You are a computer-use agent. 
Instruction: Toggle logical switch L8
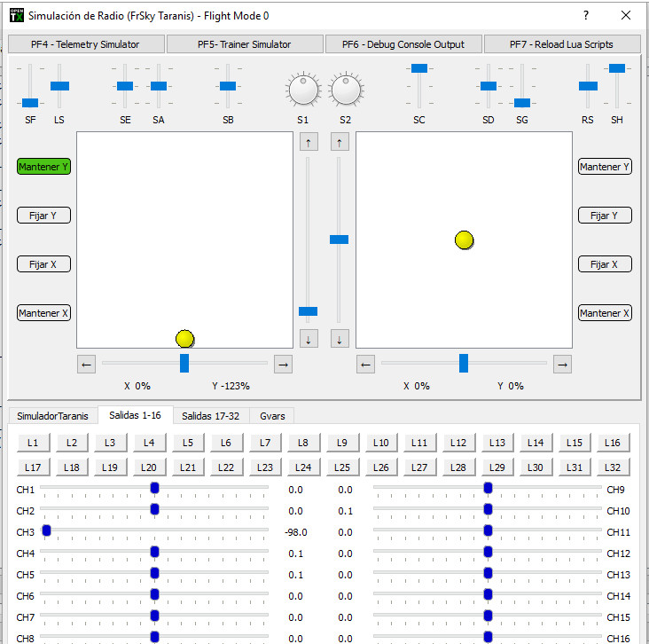(303, 443)
